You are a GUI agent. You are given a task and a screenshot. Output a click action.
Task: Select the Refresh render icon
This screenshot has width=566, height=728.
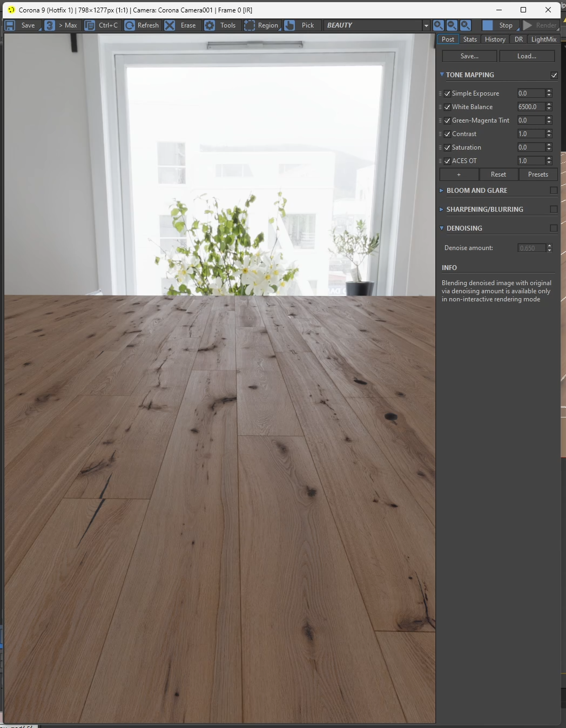click(x=130, y=25)
